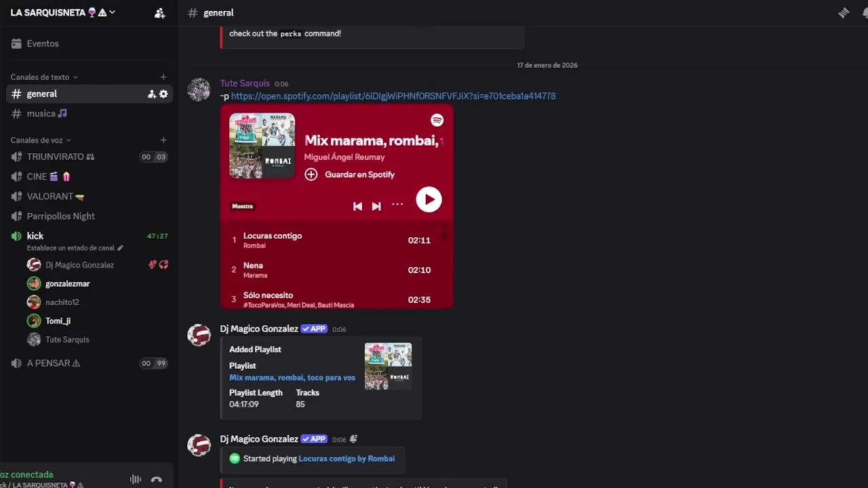Open the musica text channel
The height and width of the screenshot is (488, 868).
88,114
